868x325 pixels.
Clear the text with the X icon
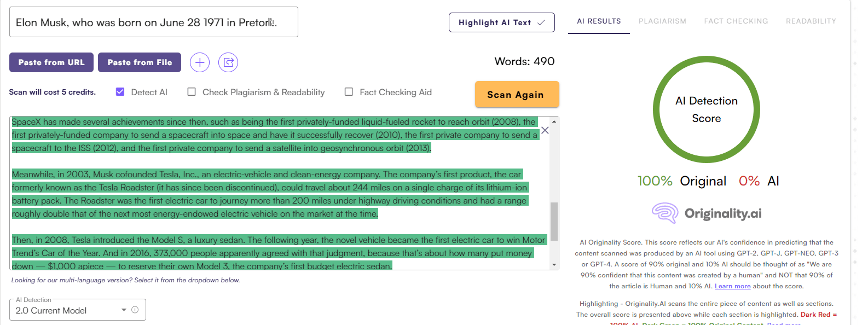(x=545, y=130)
